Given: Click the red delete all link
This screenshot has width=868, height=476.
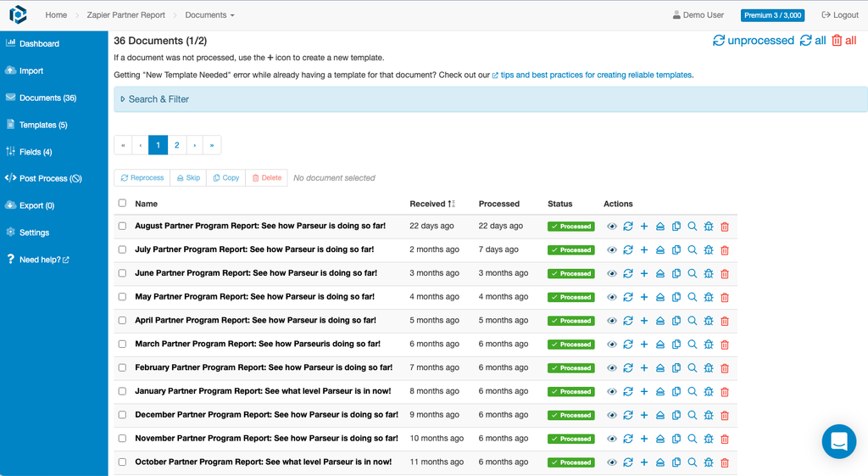Looking at the screenshot, I should point(844,41).
